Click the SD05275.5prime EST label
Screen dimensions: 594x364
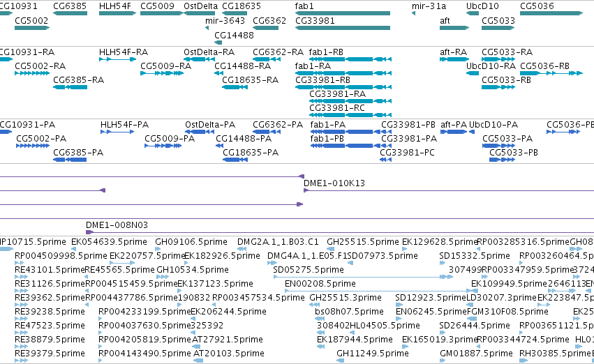point(309,270)
